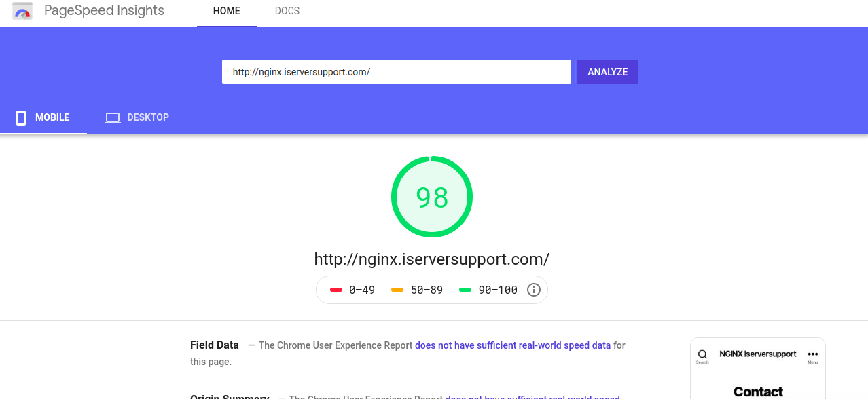This screenshot has width=868, height=399.
Task: Click the red 0–49 legend marker
Action: point(336,290)
